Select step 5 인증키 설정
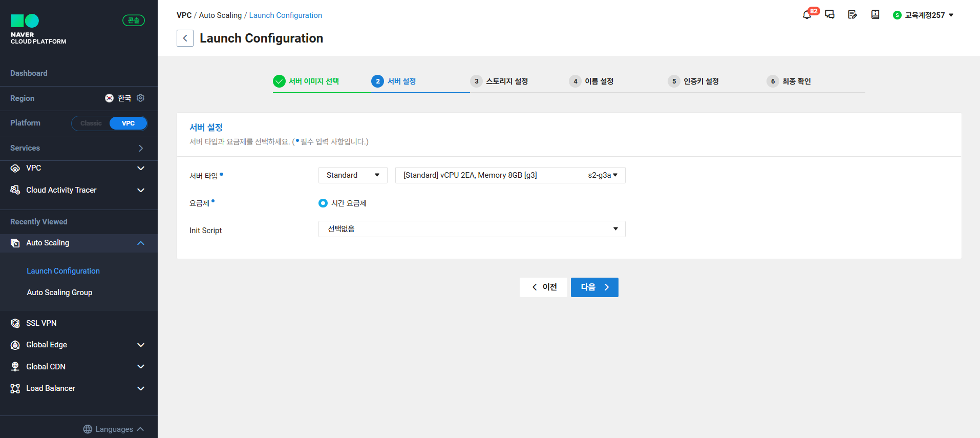Viewport: 980px width, 438px height. (x=701, y=81)
